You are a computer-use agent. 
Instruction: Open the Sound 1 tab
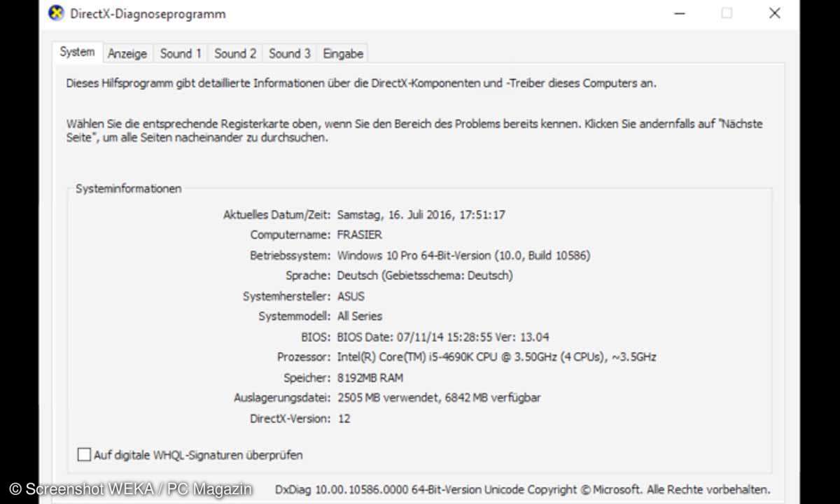[181, 54]
